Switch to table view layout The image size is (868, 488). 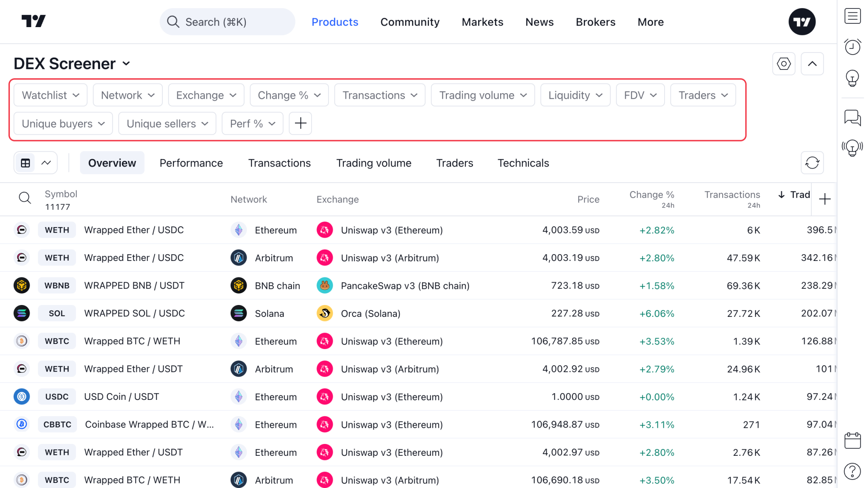[25, 163]
